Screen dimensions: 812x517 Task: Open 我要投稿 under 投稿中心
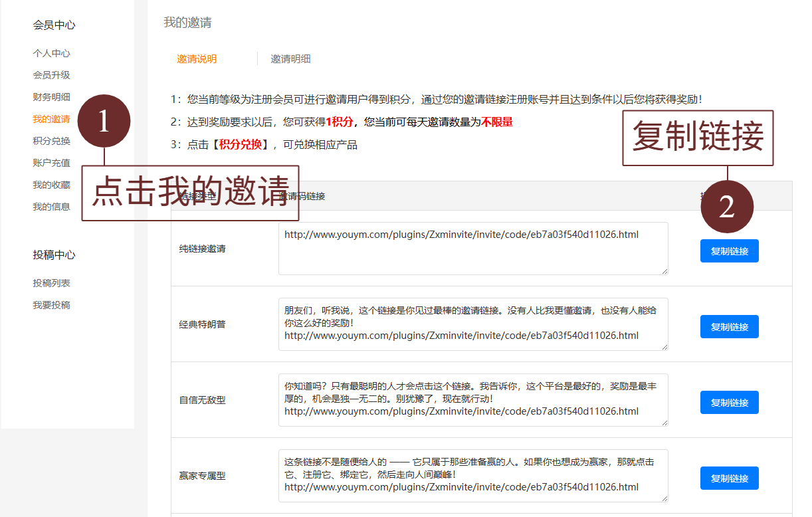click(52, 305)
